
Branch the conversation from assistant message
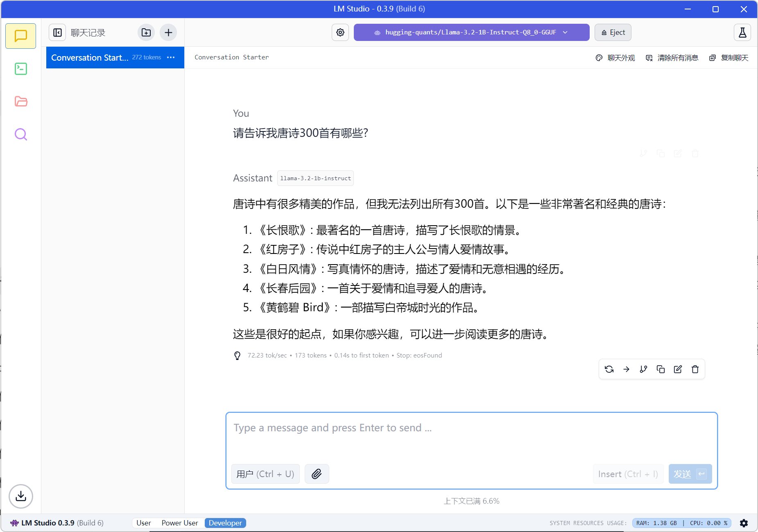pyautogui.click(x=644, y=369)
